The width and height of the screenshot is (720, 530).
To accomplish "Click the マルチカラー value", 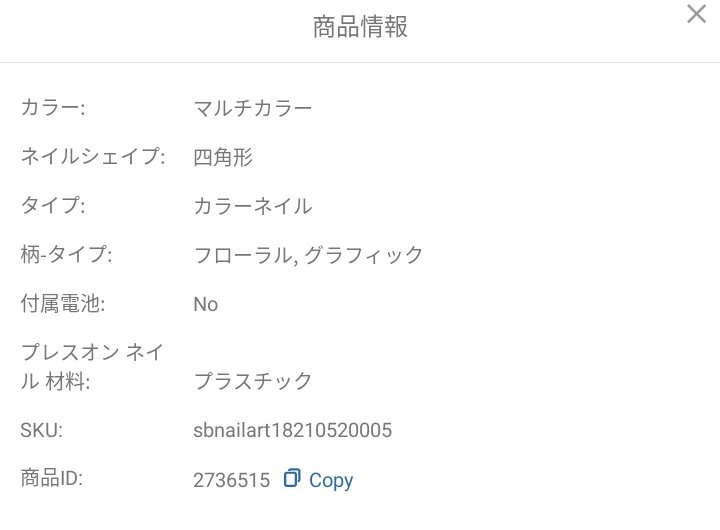I will pos(252,107).
